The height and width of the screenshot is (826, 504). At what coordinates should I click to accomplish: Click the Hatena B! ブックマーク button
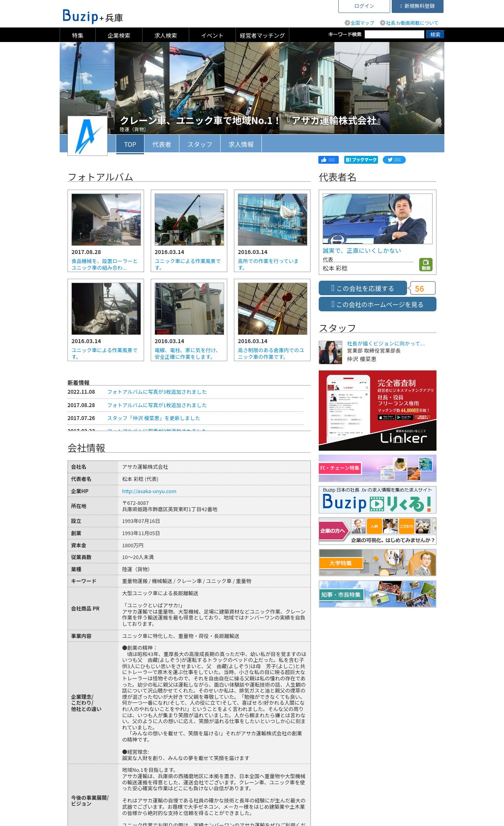point(361,160)
